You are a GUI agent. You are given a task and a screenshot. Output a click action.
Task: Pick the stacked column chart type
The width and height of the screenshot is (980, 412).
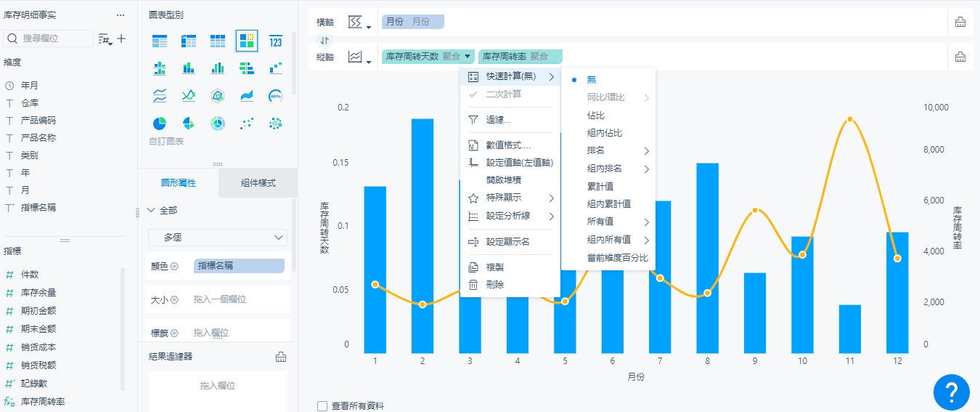(189, 68)
